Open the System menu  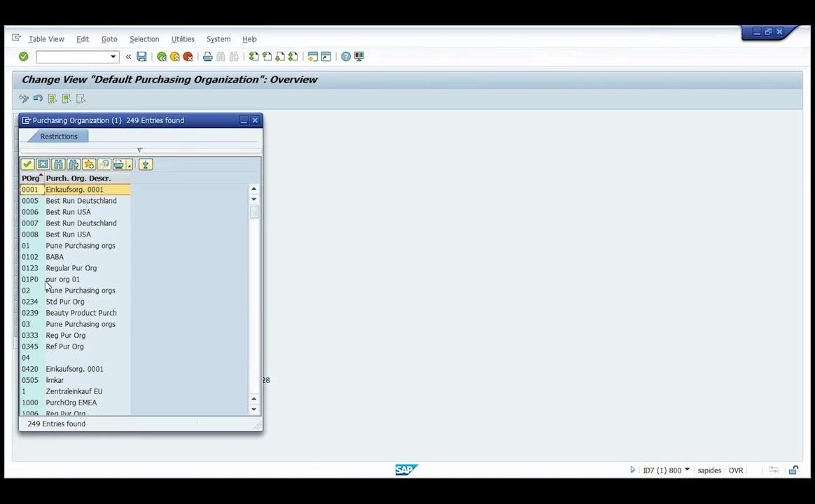pyautogui.click(x=218, y=39)
